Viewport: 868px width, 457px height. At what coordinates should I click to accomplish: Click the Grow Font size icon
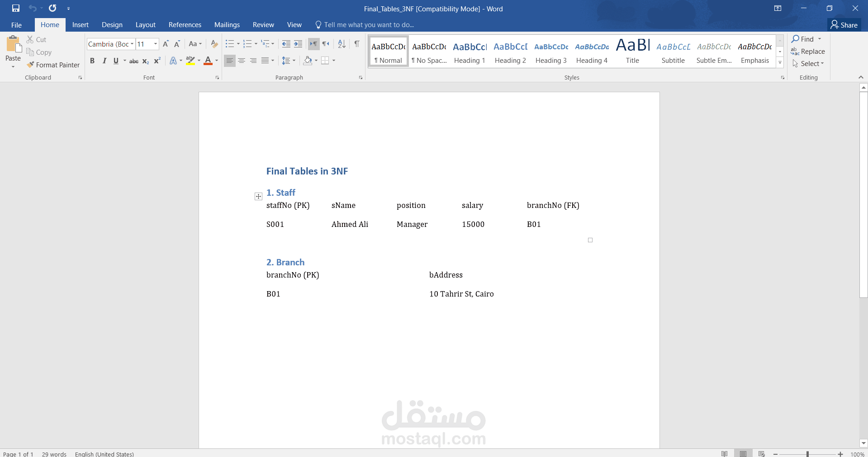[x=166, y=44]
